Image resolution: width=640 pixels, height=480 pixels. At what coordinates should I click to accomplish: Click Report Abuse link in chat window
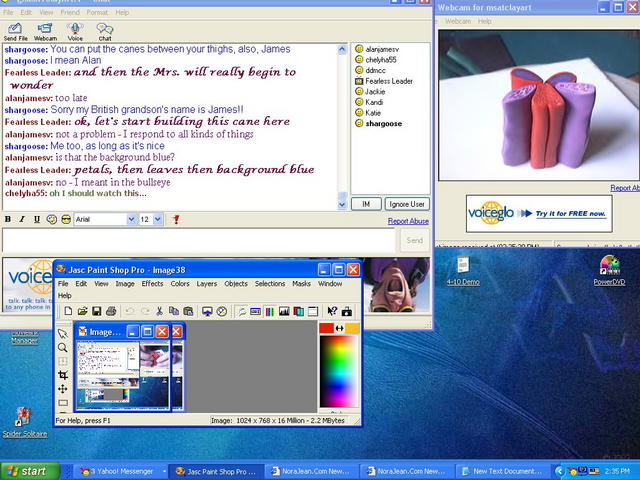(x=408, y=221)
